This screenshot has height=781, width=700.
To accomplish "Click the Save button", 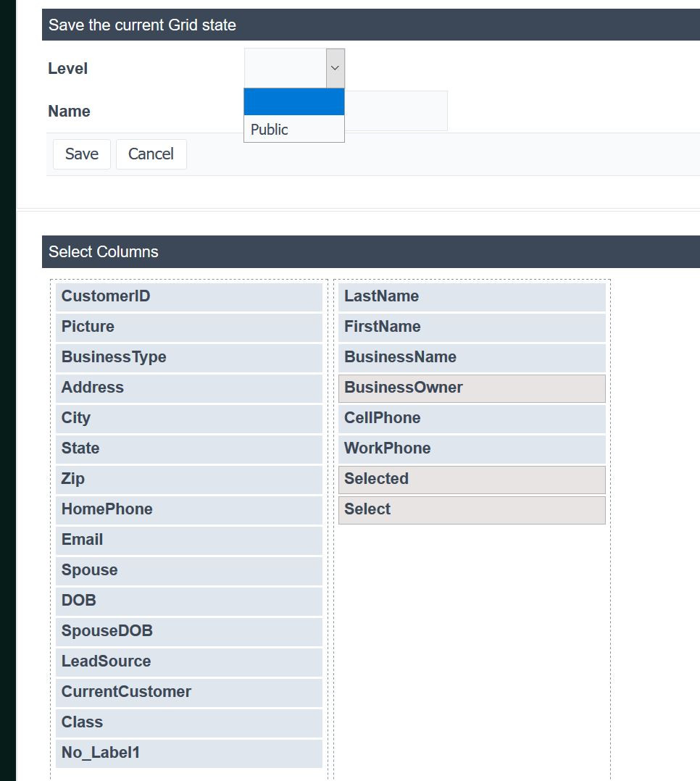I will (x=82, y=154).
